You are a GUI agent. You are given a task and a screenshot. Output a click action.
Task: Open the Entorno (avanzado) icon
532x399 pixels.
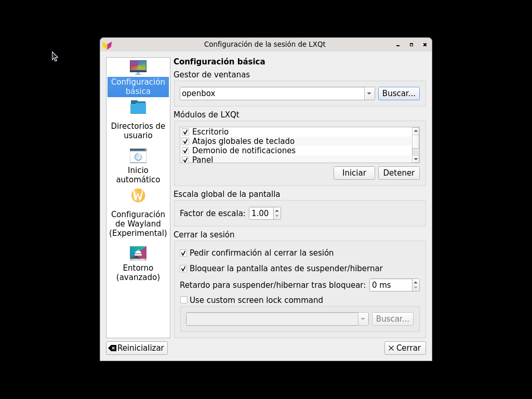138,253
